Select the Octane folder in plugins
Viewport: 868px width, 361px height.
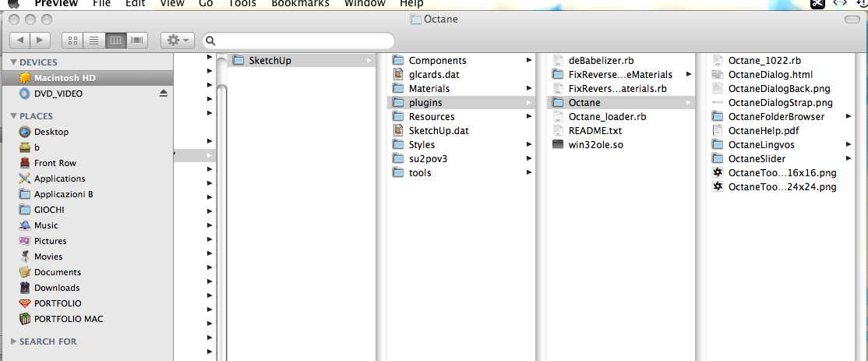pyautogui.click(x=620, y=102)
